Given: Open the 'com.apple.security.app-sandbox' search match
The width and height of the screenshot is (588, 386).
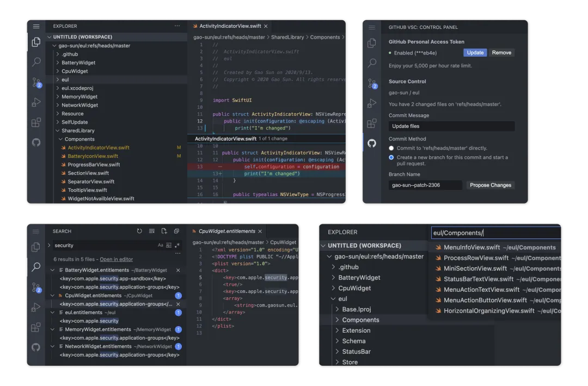Looking at the screenshot, I should coord(113,279).
